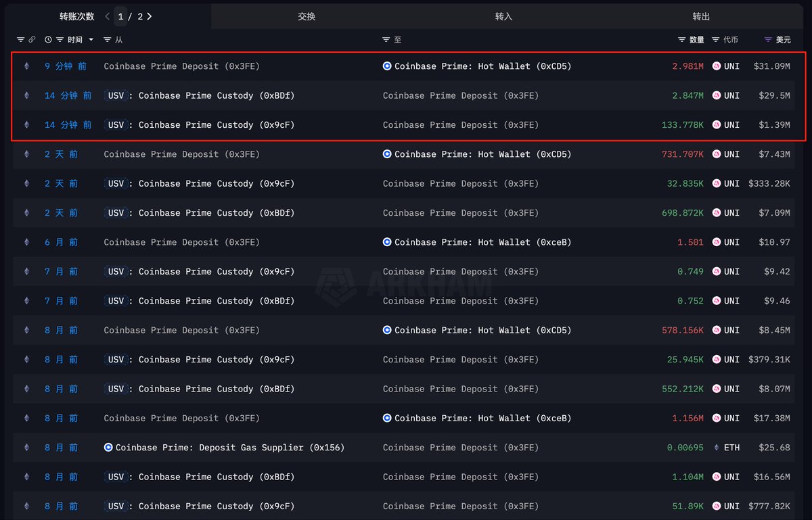Open 2 天 前 link on the $333.28K row
This screenshot has height=520, width=812.
click(62, 183)
